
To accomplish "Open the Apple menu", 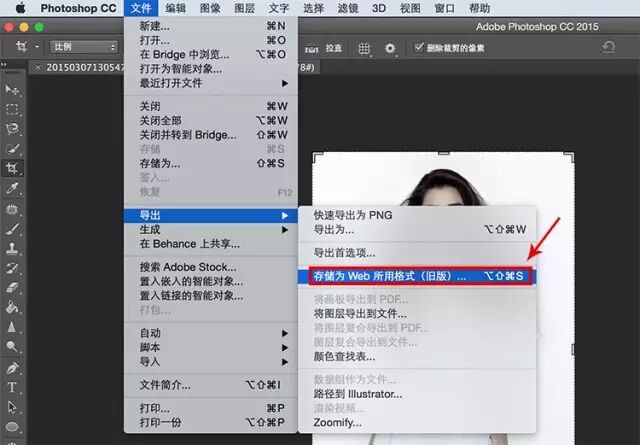I will click(20, 8).
